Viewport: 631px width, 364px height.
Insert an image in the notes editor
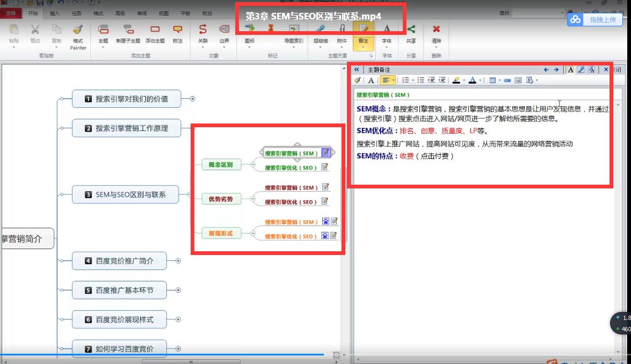click(516, 79)
